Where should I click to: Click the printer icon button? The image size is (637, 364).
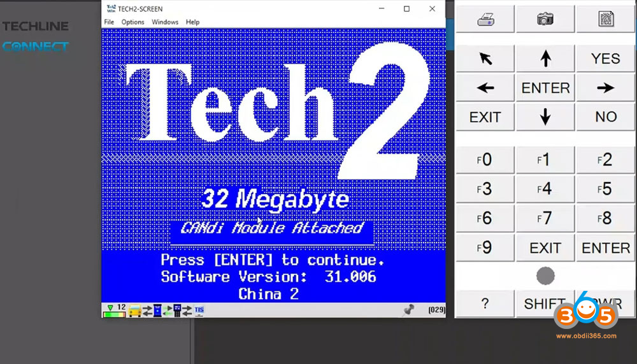(485, 20)
